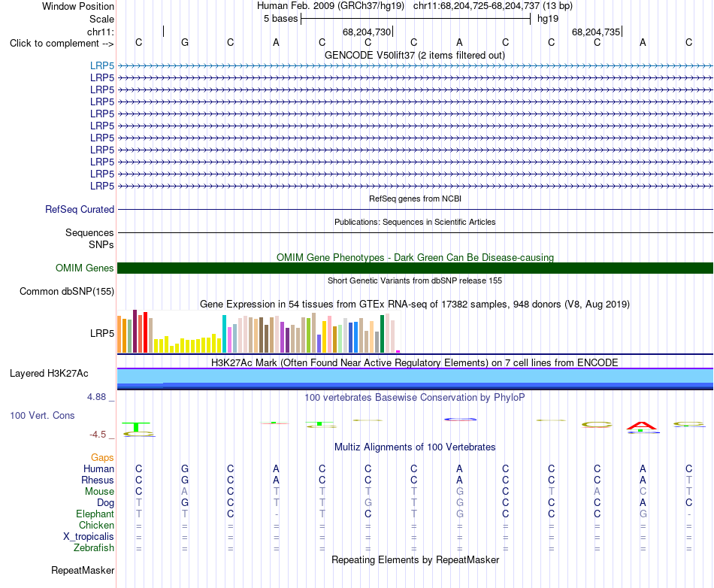This screenshot has height=588, width=714.
Task: Open Common dbSNP(155) track settings
Action: 66,292
